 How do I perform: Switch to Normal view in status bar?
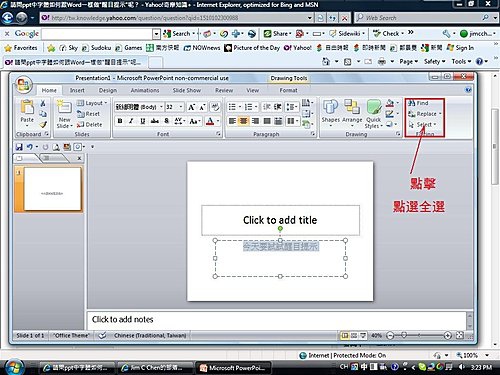[x=345, y=336]
